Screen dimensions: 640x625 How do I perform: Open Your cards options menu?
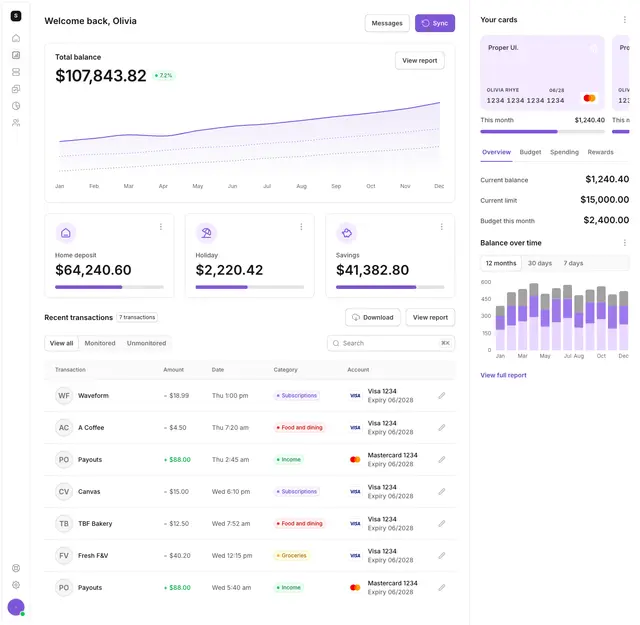[624, 20]
